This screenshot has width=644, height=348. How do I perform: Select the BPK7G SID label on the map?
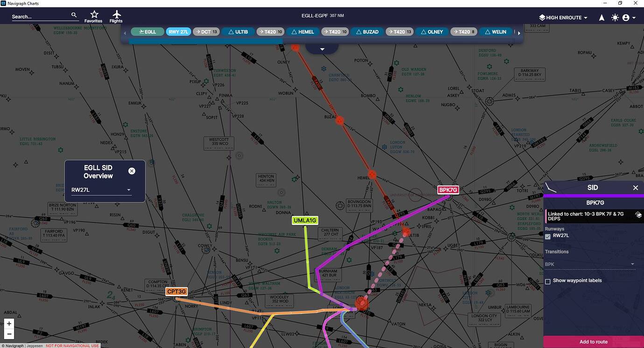[x=448, y=189]
